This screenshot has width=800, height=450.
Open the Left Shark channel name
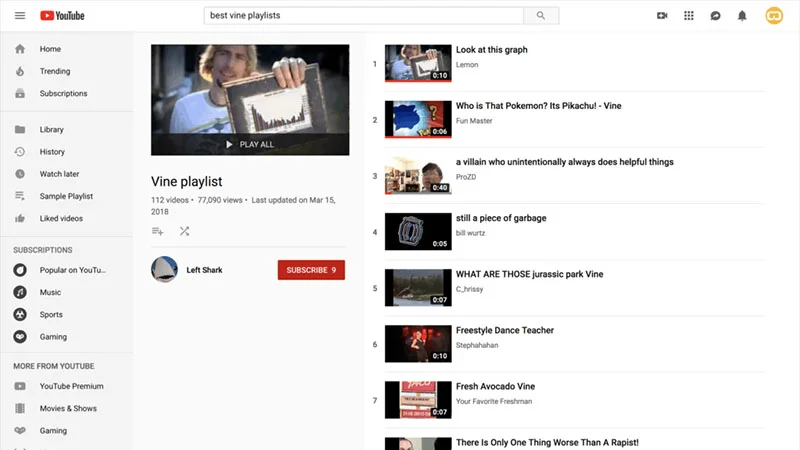click(x=204, y=270)
